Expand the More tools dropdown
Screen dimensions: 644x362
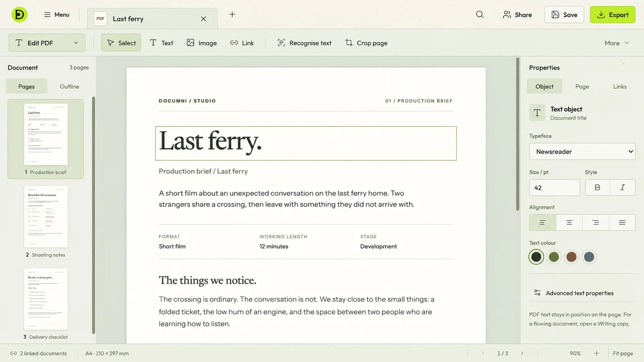[617, 43]
